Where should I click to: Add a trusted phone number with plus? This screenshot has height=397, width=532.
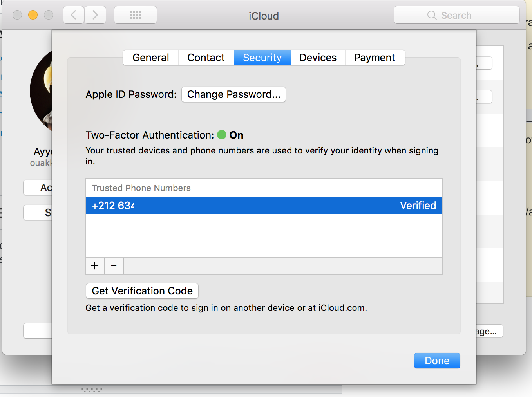pyautogui.click(x=95, y=266)
